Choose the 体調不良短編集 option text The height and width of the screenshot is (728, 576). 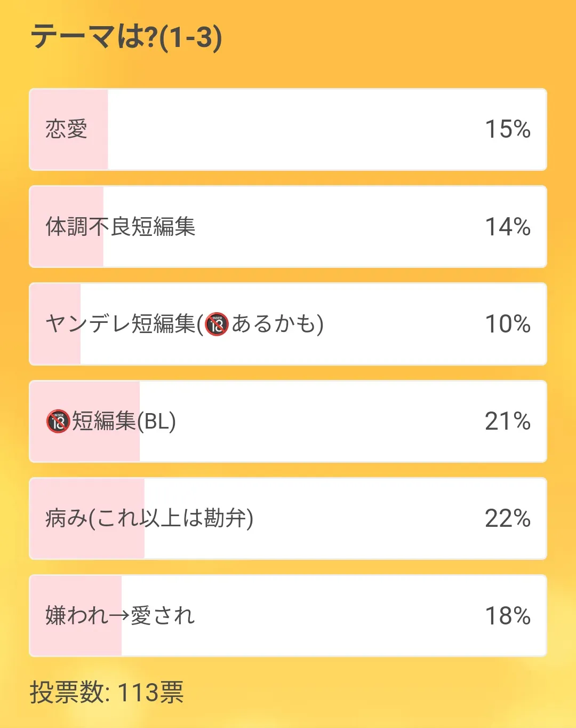tap(121, 227)
